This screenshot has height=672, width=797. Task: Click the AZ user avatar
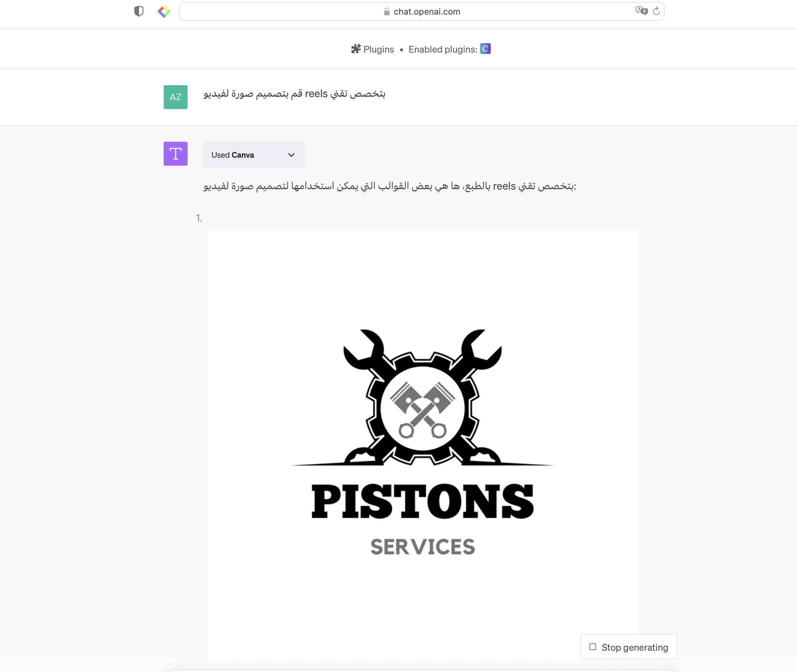pos(176,97)
